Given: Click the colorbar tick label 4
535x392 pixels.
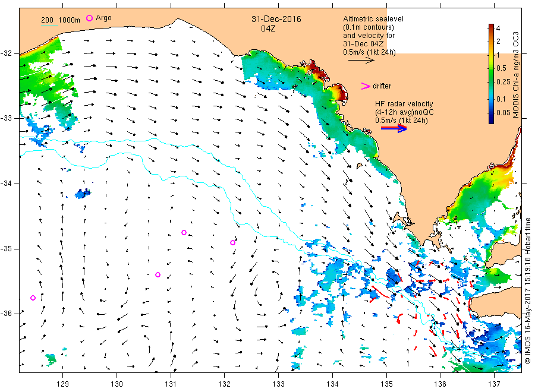Looking at the screenshot, I should [498, 29].
